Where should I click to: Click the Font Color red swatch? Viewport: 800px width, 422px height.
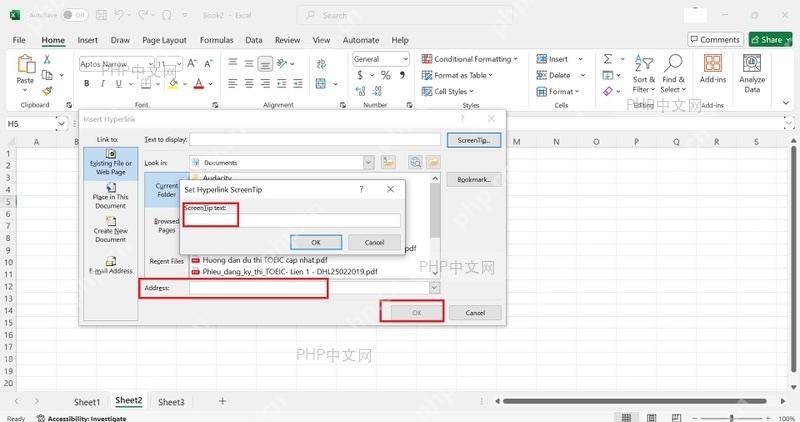pyautogui.click(x=199, y=84)
